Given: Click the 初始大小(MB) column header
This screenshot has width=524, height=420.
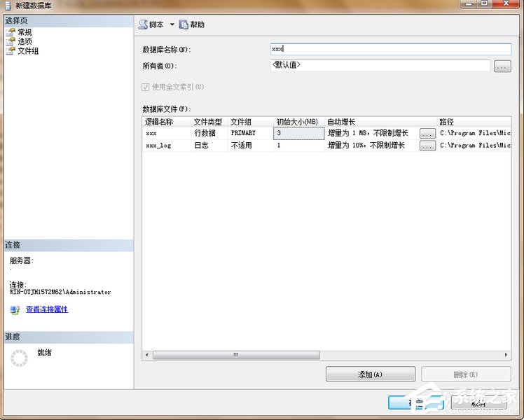Looking at the screenshot, I should (x=298, y=122).
